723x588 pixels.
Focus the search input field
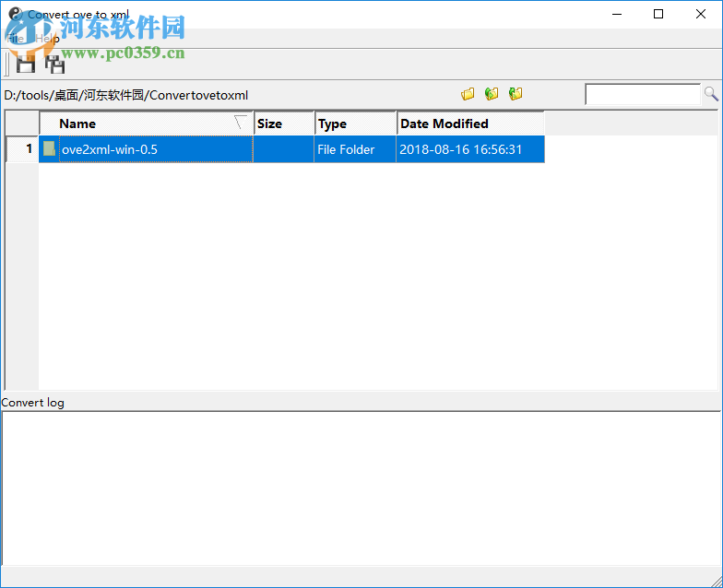643,94
